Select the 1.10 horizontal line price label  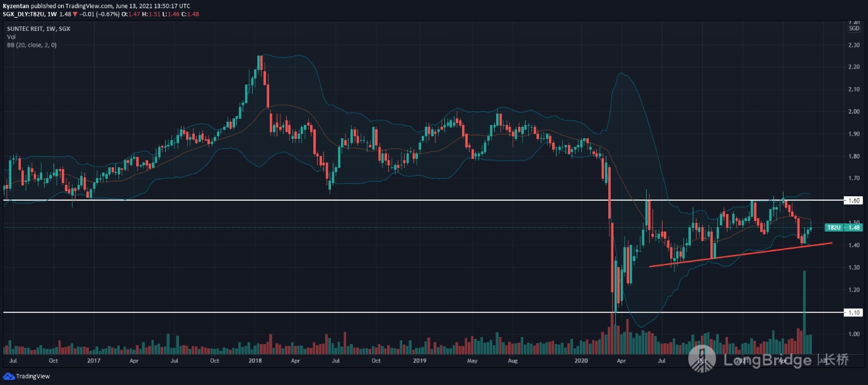(854, 312)
